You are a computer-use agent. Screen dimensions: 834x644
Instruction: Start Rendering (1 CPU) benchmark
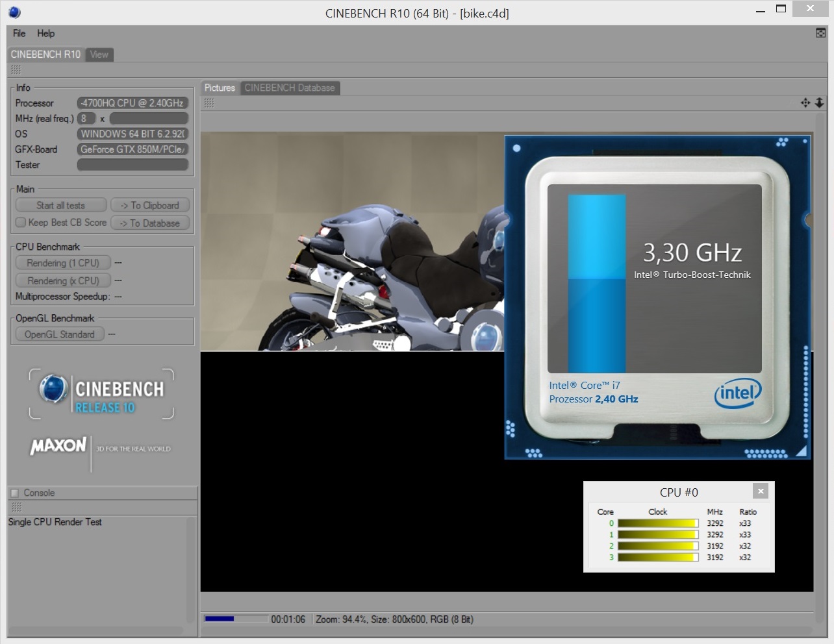coord(63,263)
